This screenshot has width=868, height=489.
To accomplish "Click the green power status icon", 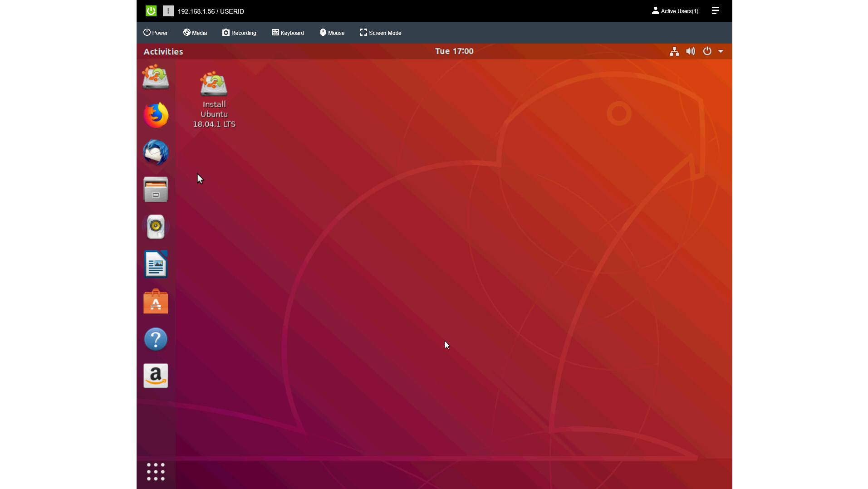I will 151,11.
